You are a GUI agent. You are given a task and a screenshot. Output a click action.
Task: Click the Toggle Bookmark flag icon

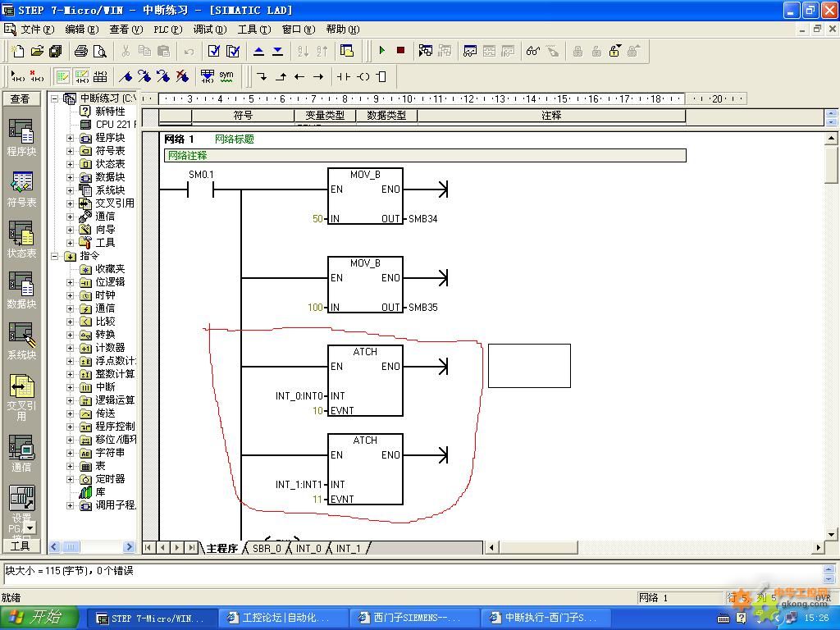(x=126, y=76)
